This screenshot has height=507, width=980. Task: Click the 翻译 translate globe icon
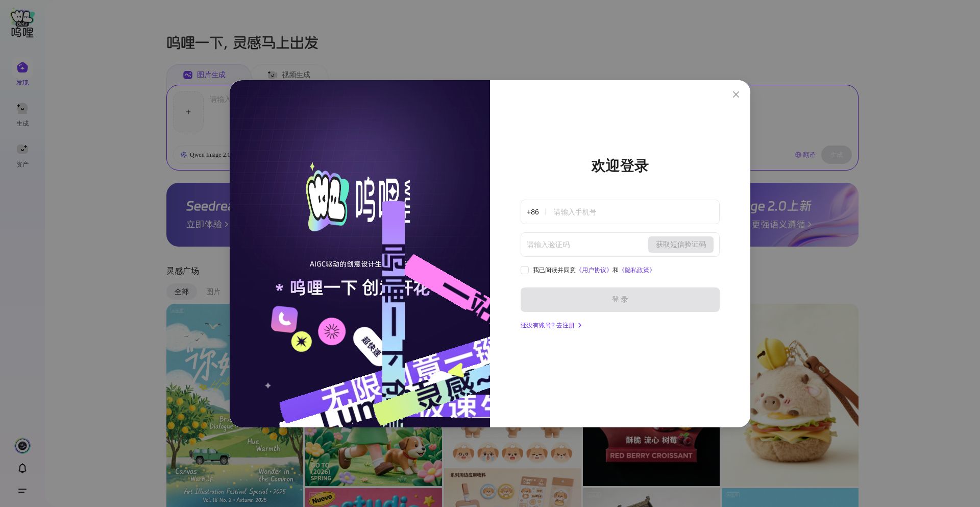click(798, 155)
